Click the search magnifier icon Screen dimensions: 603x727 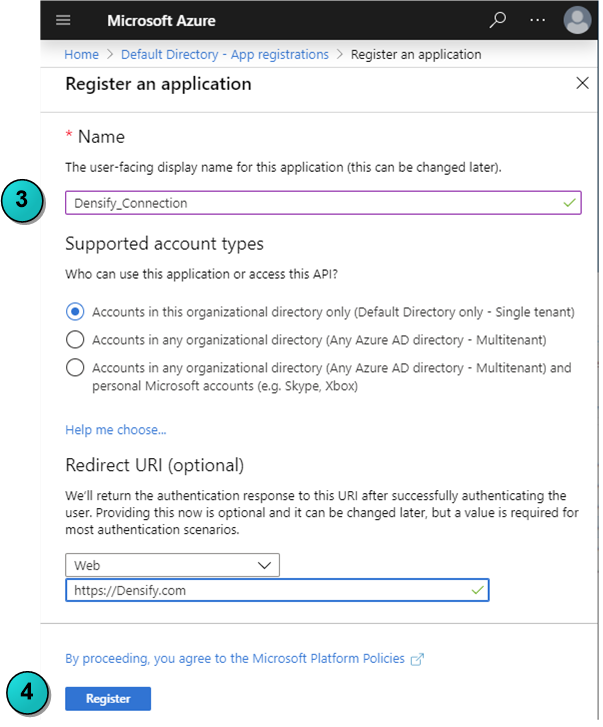point(498,20)
